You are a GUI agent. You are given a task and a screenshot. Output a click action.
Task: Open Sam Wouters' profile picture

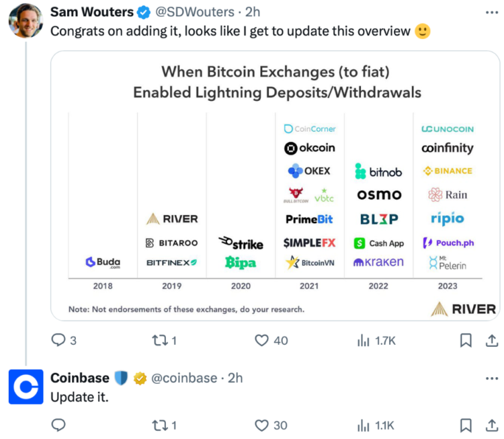coord(26,21)
